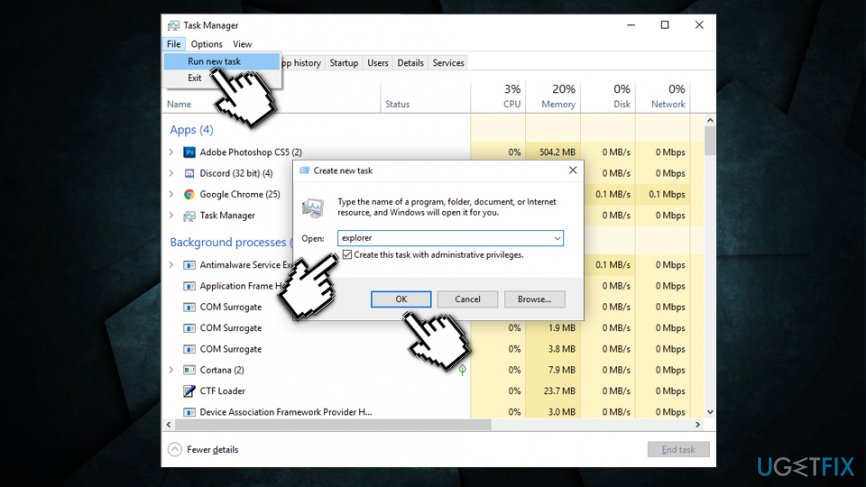This screenshot has height=487, width=866.
Task: Sort by the Memory column header
Action: tap(553, 96)
